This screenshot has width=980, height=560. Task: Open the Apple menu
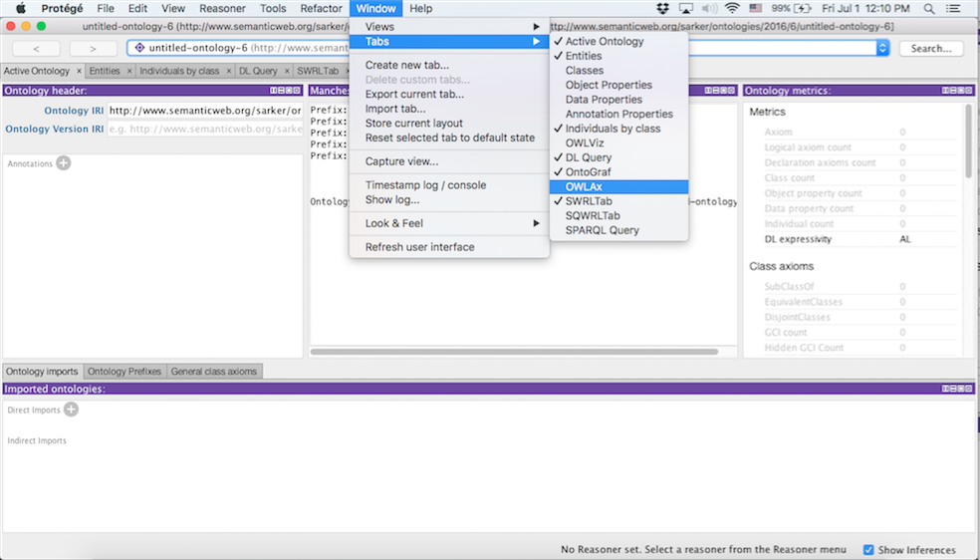[x=21, y=8]
